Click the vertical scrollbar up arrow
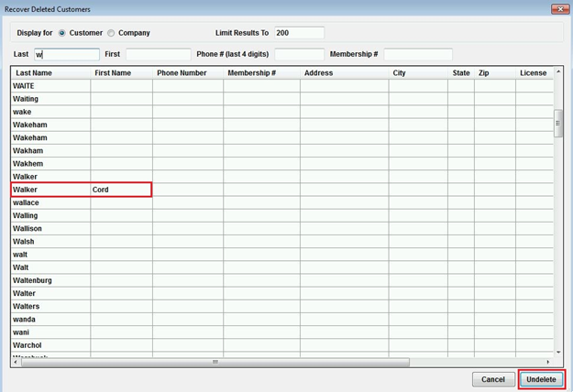 click(x=558, y=71)
